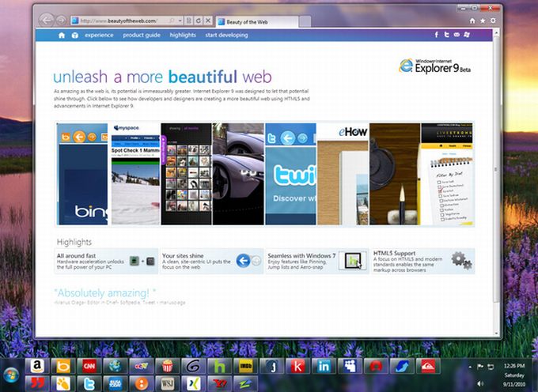Select the Beauty of the Web tab
This screenshot has height=392, width=538.
point(257,22)
